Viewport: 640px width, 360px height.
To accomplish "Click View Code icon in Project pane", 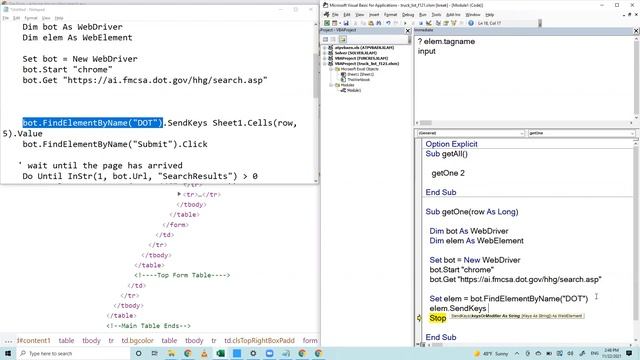I will (x=326, y=40).
